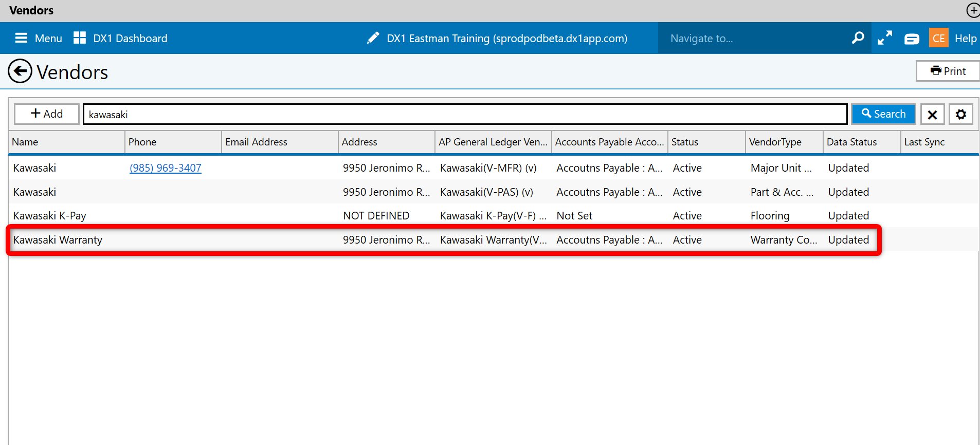Select the Kawasaki Warranty vendor name
Image resolution: width=980 pixels, height=445 pixels.
58,240
